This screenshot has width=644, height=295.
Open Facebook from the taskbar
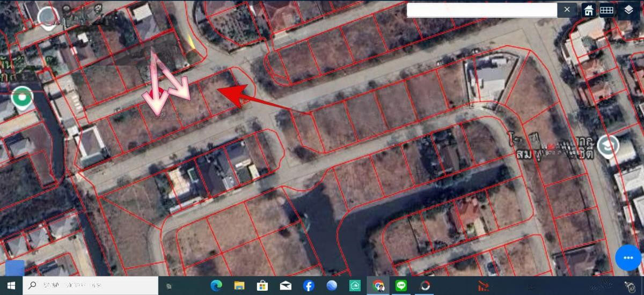click(x=309, y=286)
